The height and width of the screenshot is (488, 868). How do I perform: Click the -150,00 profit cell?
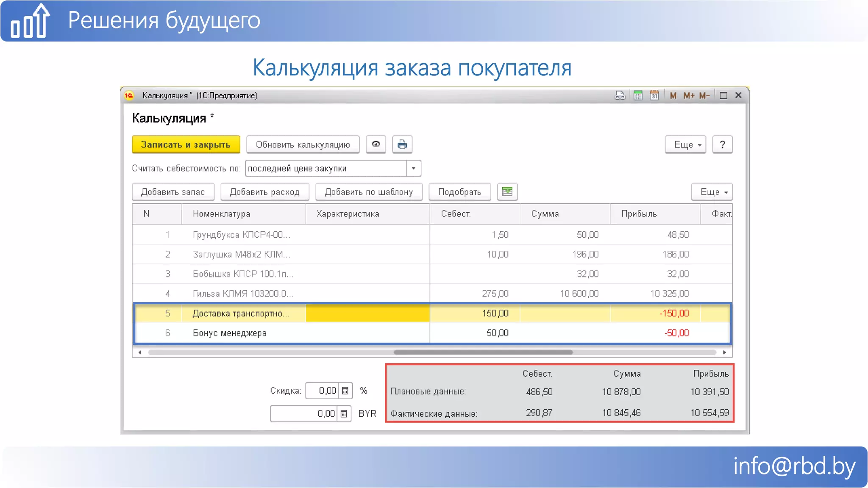point(655,313)
